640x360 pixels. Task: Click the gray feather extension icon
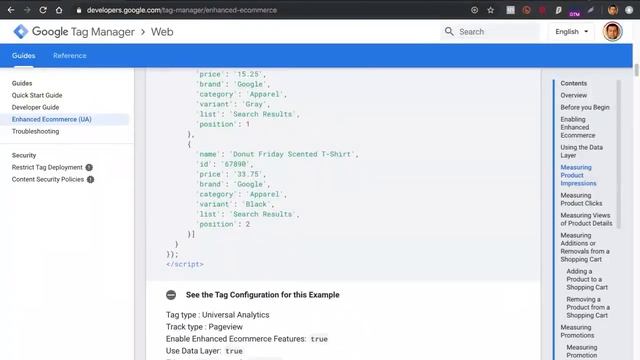coord(591,10)
